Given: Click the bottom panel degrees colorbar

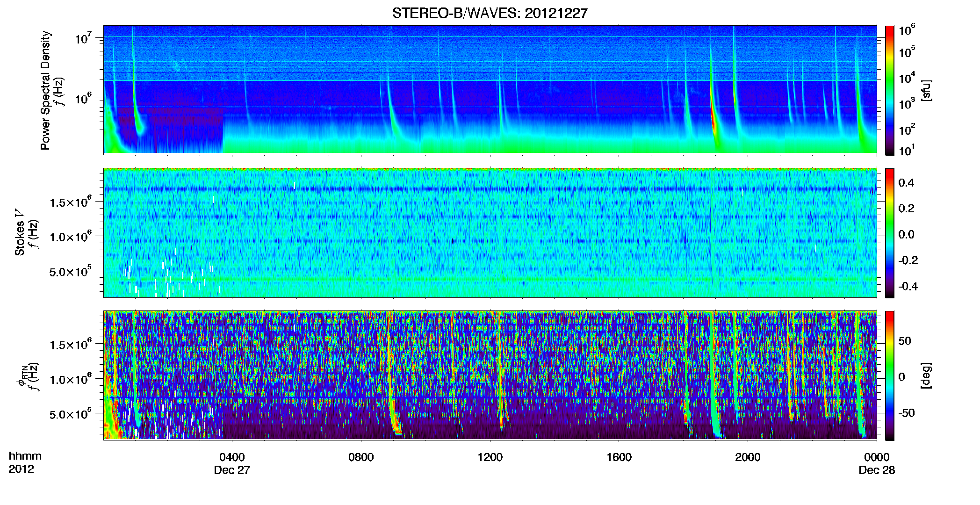Looking at the screenshot, I should 890,375.
